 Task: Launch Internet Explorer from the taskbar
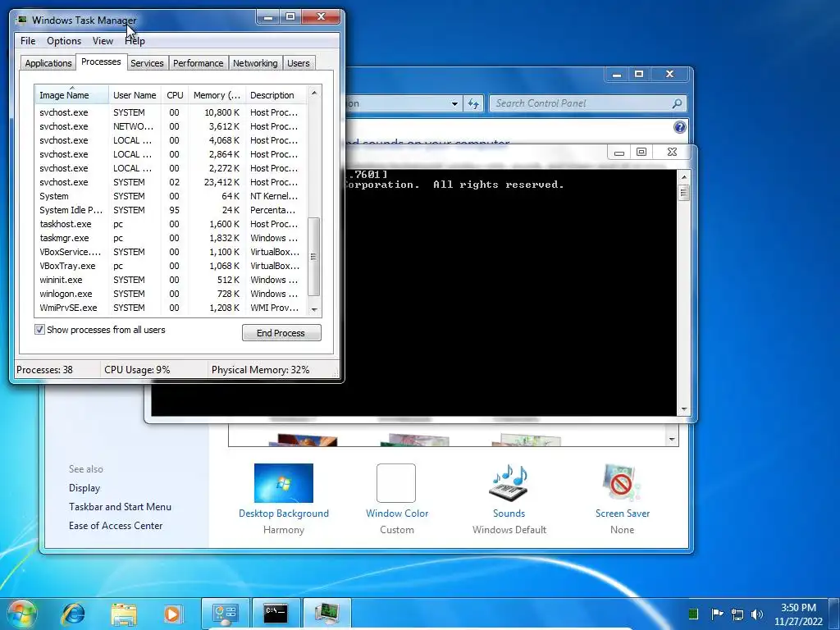(x=73, y=614)
